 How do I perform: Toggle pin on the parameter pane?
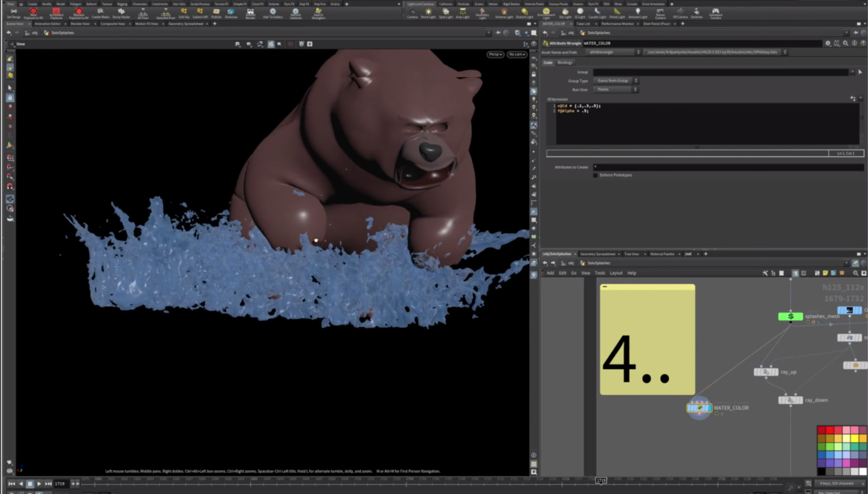pyautogui.click(x=856, y=33)
